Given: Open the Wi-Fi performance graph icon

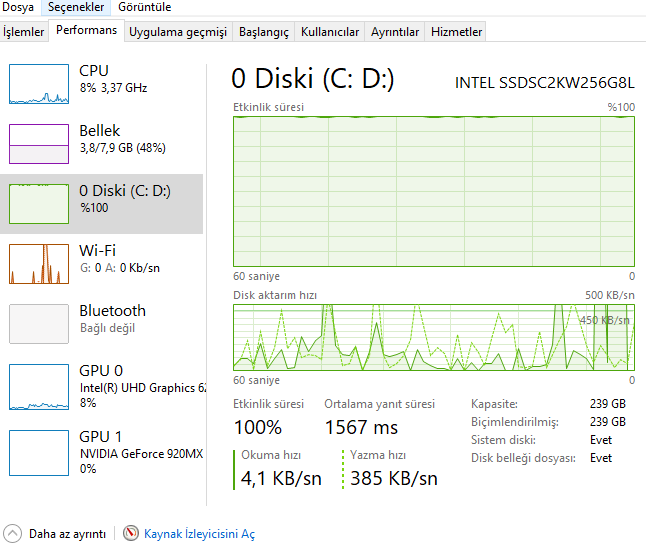Looking at the screenshot, I should 39,264.
